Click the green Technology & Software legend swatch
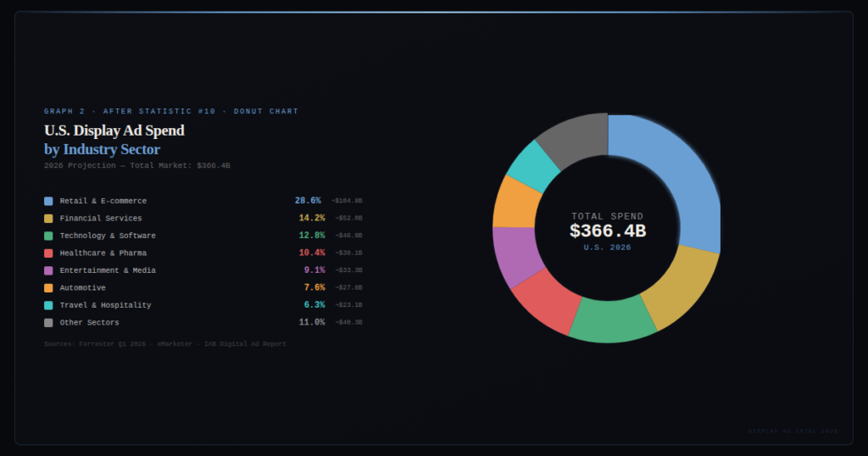This screenshot has height=456, width=868. point(48,236)
